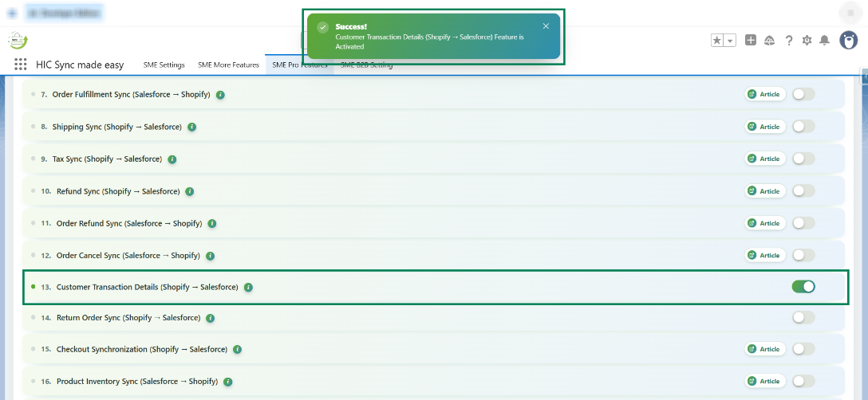The image size is (868, 400).
Task: Click the Shipping Sync (Shopify → Salesforce) label
Action: [116, 127]
